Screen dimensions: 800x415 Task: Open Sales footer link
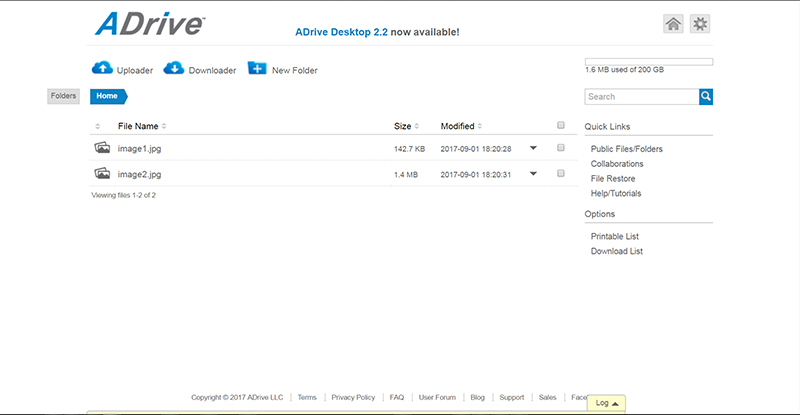pos(547,397)
